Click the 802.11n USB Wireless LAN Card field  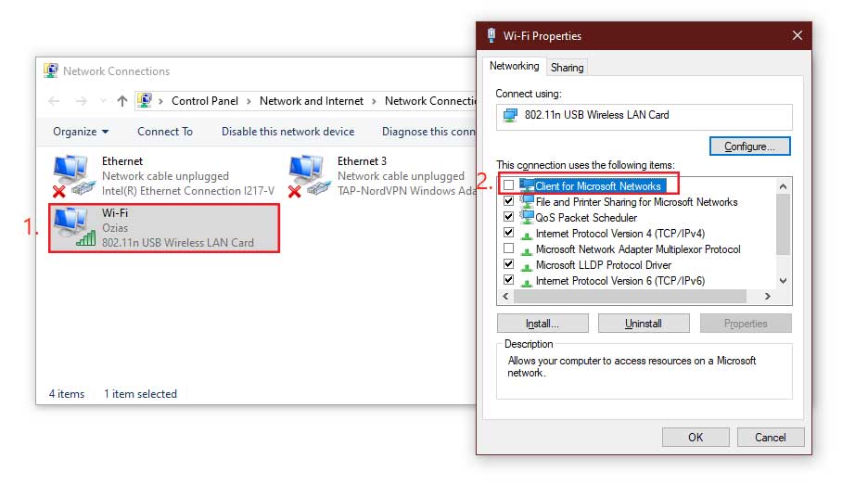(644, 116)
